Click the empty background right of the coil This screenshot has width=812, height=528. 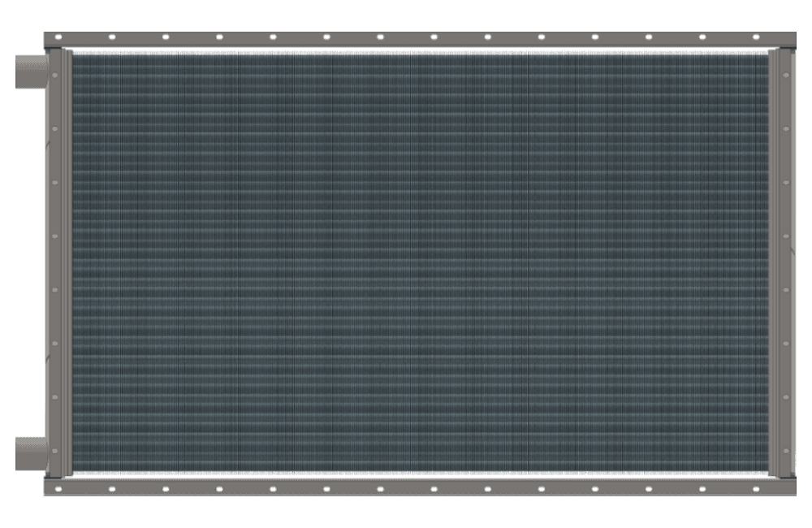point(804,262)
